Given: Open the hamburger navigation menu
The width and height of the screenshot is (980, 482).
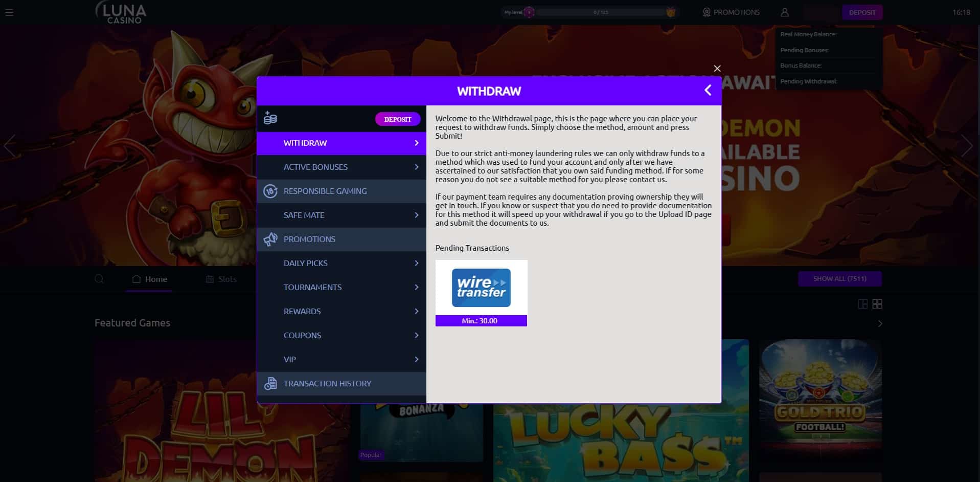Looking at the screenshot, I should point(9,12).
